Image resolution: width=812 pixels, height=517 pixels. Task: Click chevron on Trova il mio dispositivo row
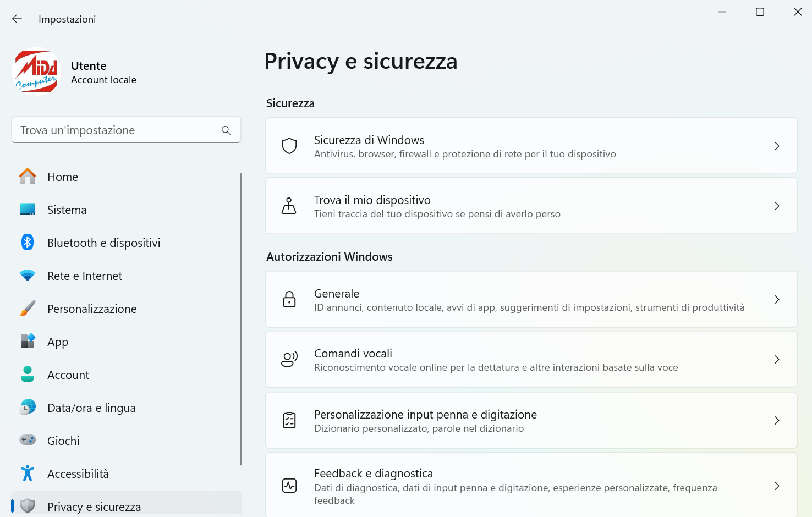click(x=777, y=206)
